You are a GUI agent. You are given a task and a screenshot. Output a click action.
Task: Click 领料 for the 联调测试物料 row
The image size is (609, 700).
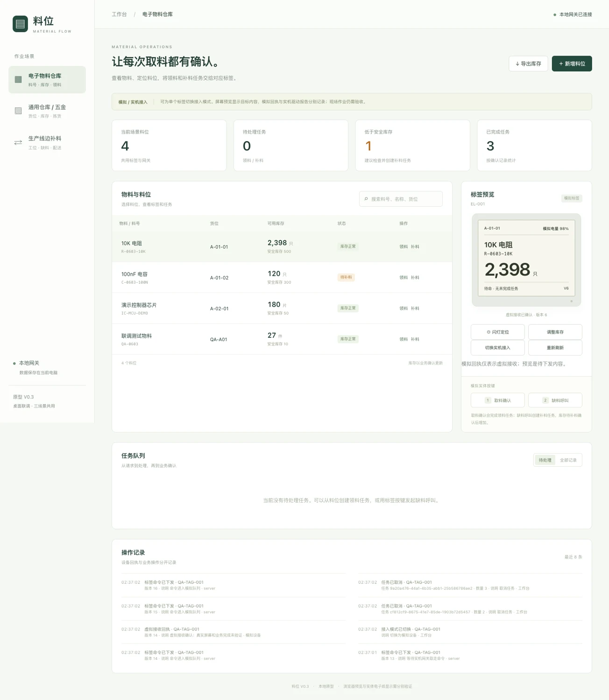tap(404, 339)
